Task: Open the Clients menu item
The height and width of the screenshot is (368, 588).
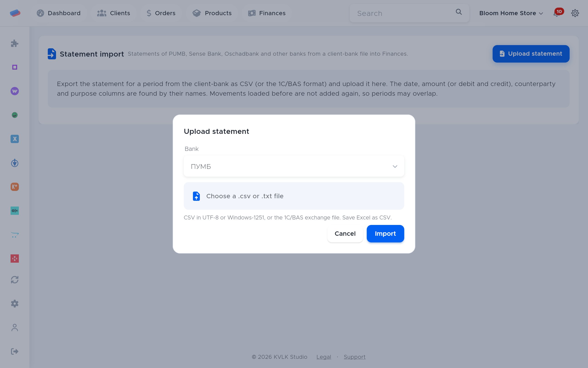Action: pyautogui.click(x=113, y=13)
